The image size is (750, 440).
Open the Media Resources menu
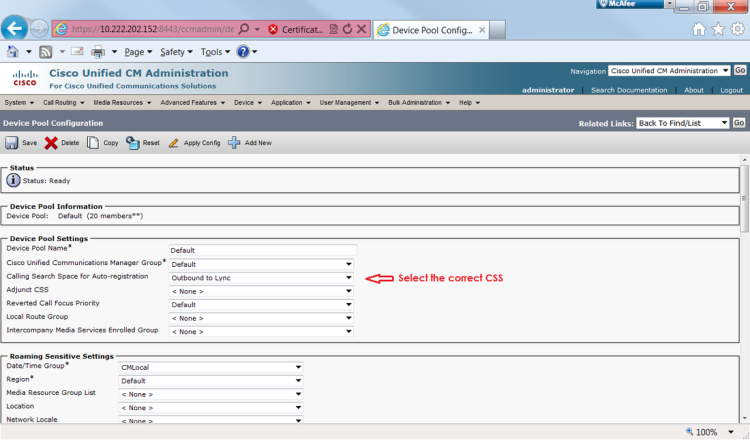point(122,102)
